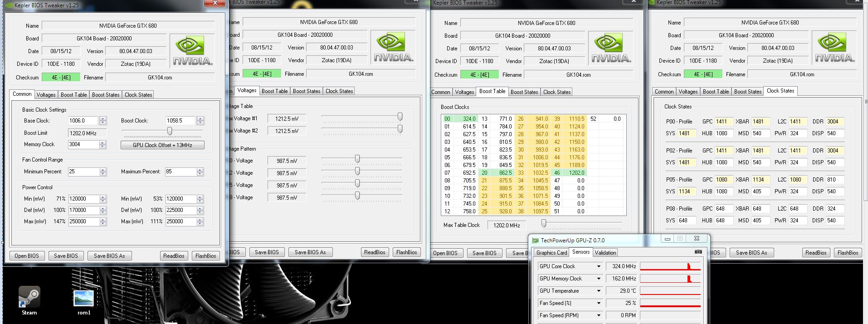Adjust Boost Clock slider handle
The height and width of the screenshot is (324, 868).
tap(170, 131)
